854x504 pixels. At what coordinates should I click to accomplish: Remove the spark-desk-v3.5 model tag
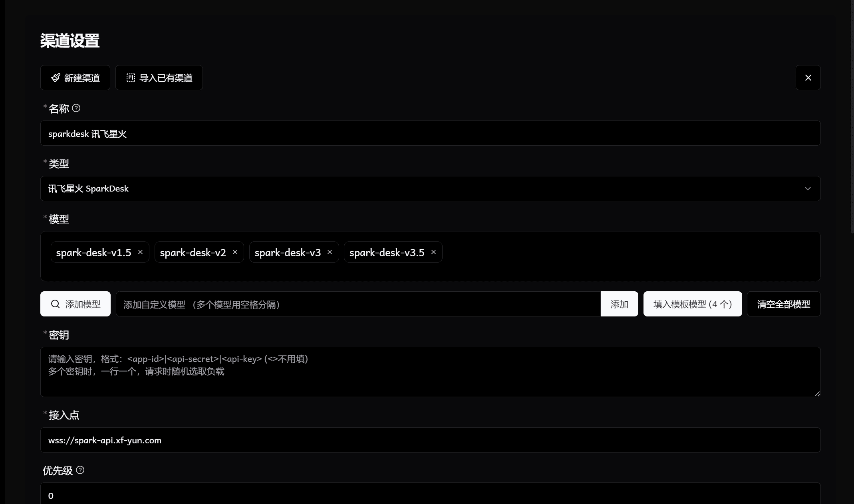[433, 252]
